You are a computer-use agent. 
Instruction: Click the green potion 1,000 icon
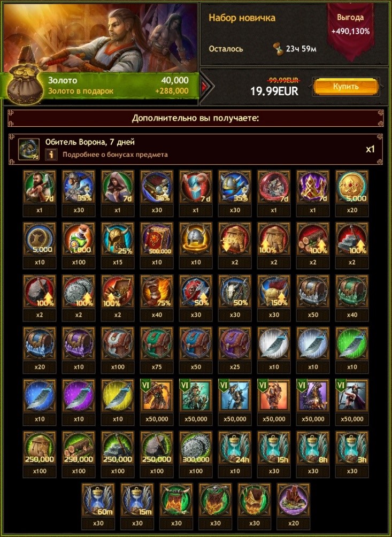(79, 239)
